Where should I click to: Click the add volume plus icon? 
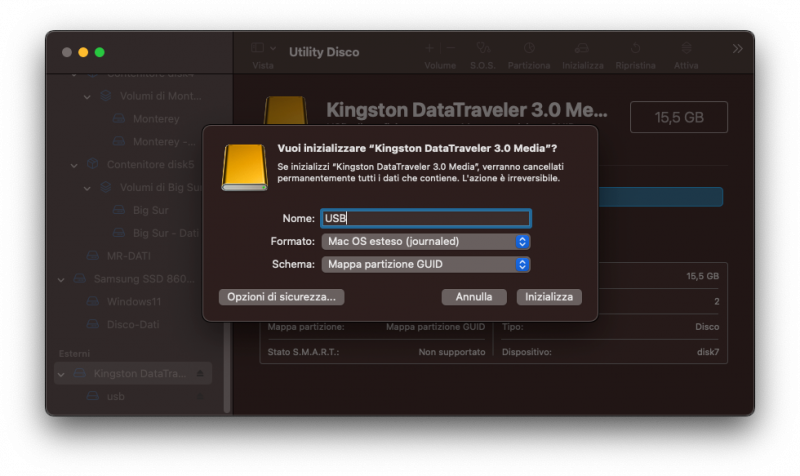pos(430,48)
